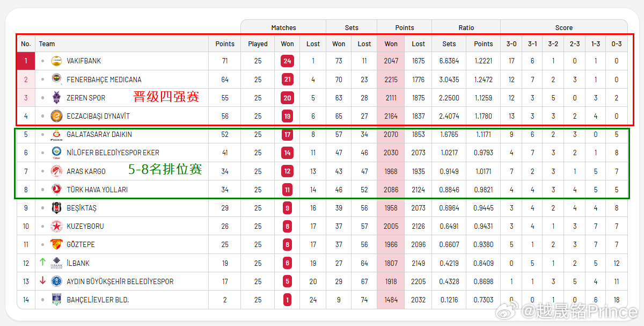
Task: Click VakıfBank's 6.6364 sets ratio
Action: point(449,61)
